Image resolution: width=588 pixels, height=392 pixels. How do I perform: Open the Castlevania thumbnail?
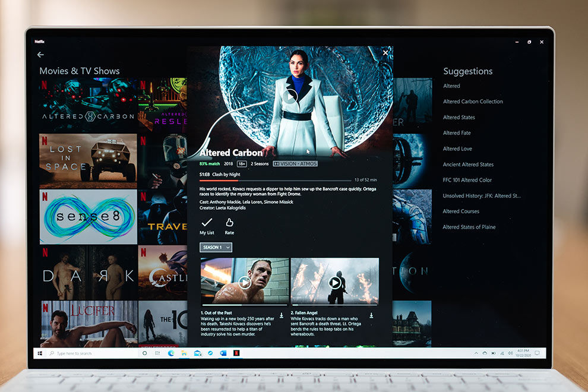coord(163,273)
